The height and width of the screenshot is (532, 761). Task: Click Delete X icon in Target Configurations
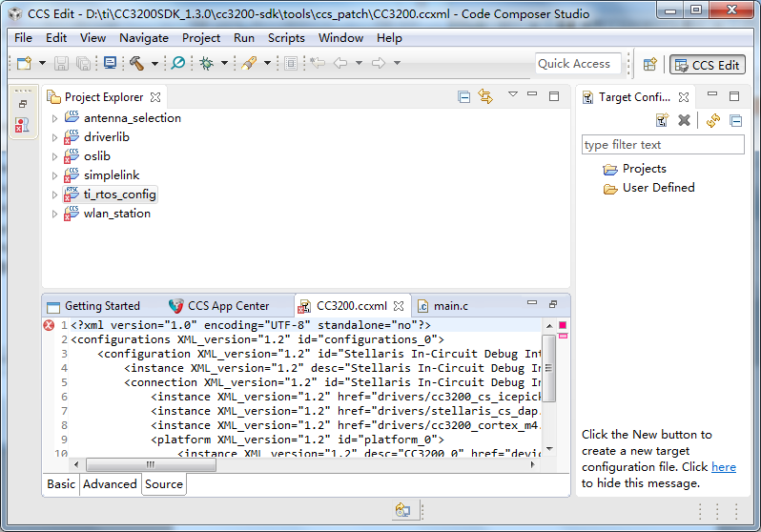[685, 120]
